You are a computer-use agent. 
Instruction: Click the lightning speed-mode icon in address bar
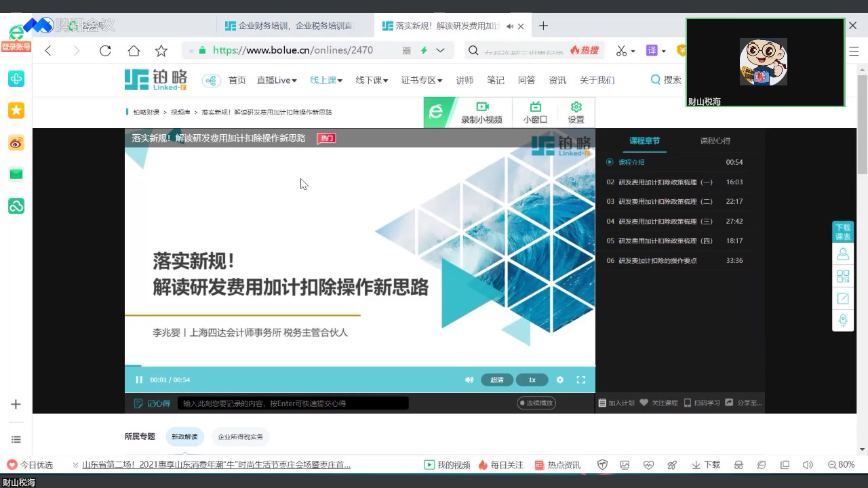pos(424,50)
